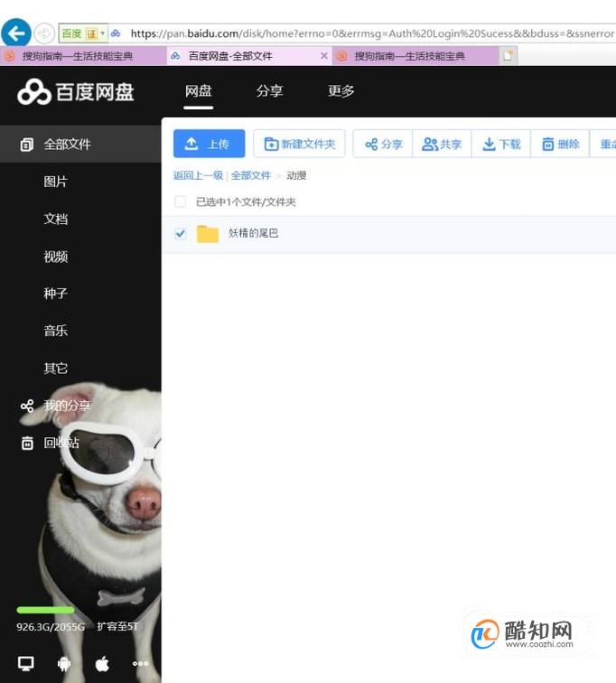Click the 分享 toolbar button

coord(383,145)
